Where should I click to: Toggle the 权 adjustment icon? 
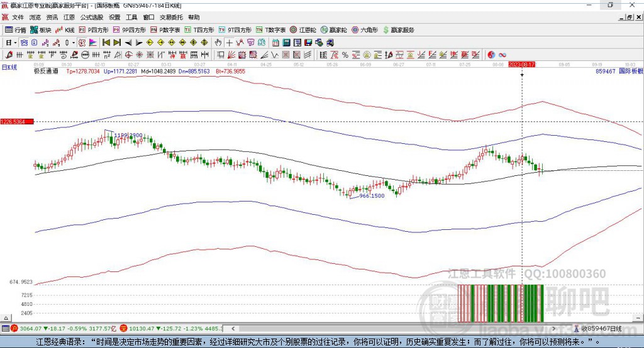coord(82,42)
